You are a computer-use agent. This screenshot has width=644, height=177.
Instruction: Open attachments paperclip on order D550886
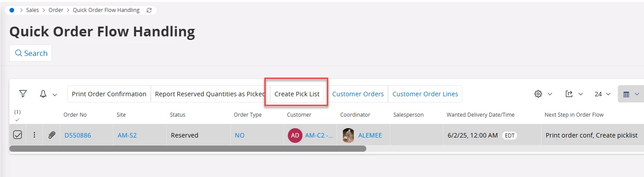coord(51,135)
